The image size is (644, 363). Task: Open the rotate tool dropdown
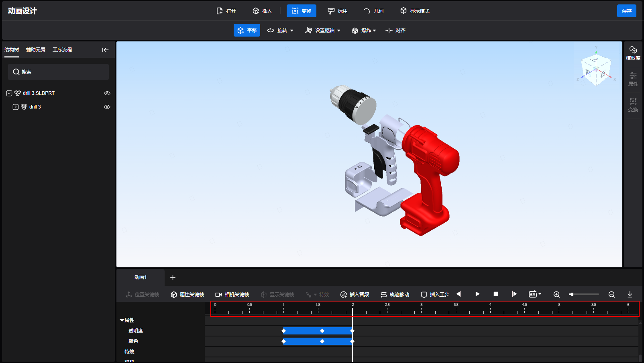[x=291, y=31]
